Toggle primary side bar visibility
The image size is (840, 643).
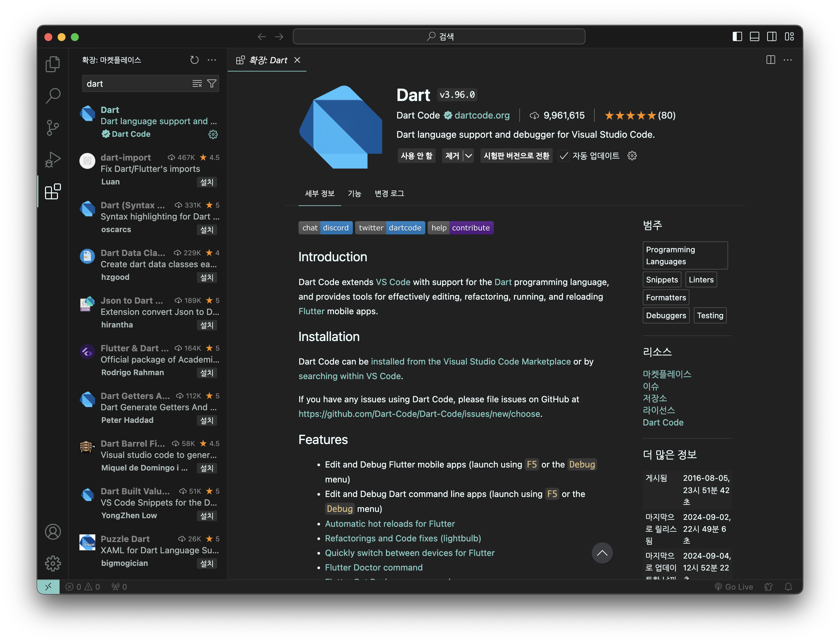pos(737,37)
